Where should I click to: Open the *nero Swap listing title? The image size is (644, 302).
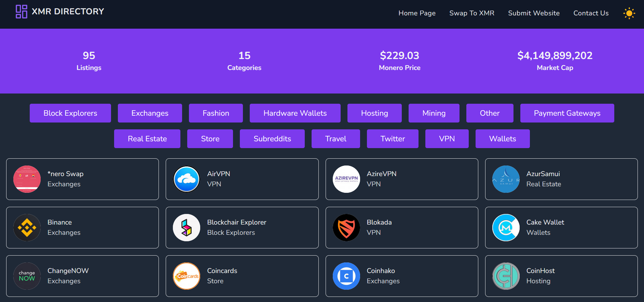pos(66,174)
